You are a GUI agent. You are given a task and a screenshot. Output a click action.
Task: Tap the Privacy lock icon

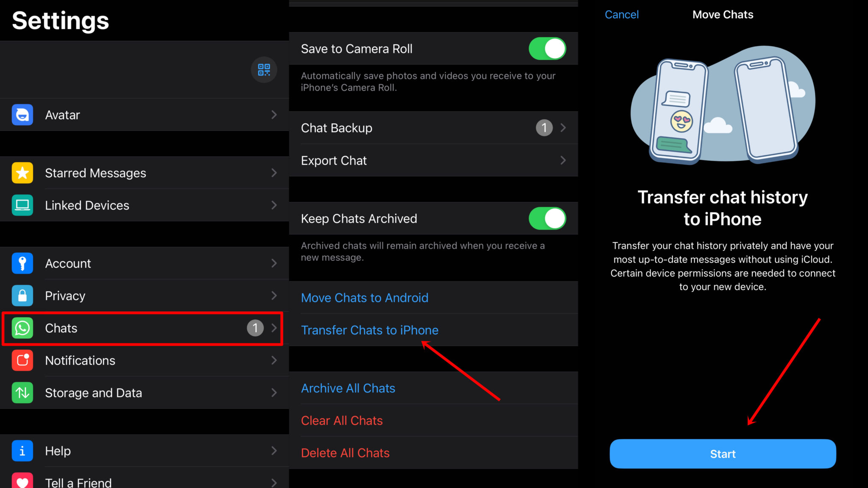22,296
